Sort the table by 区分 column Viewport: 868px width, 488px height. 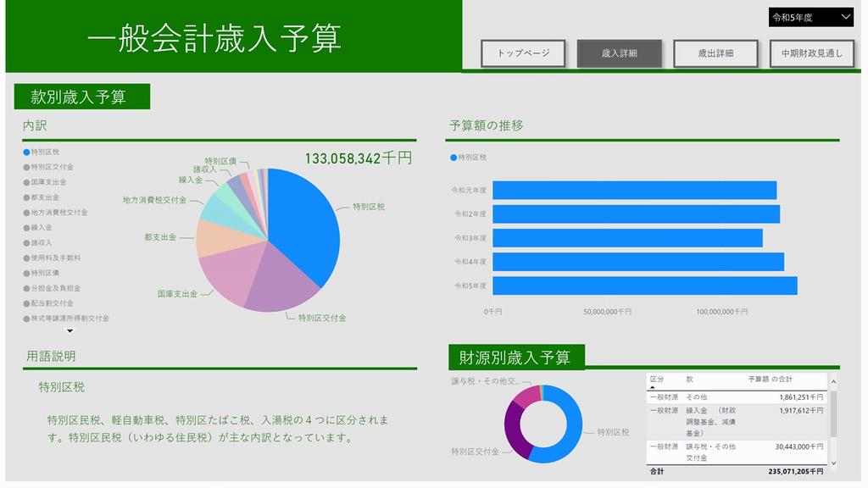[657, 380]
